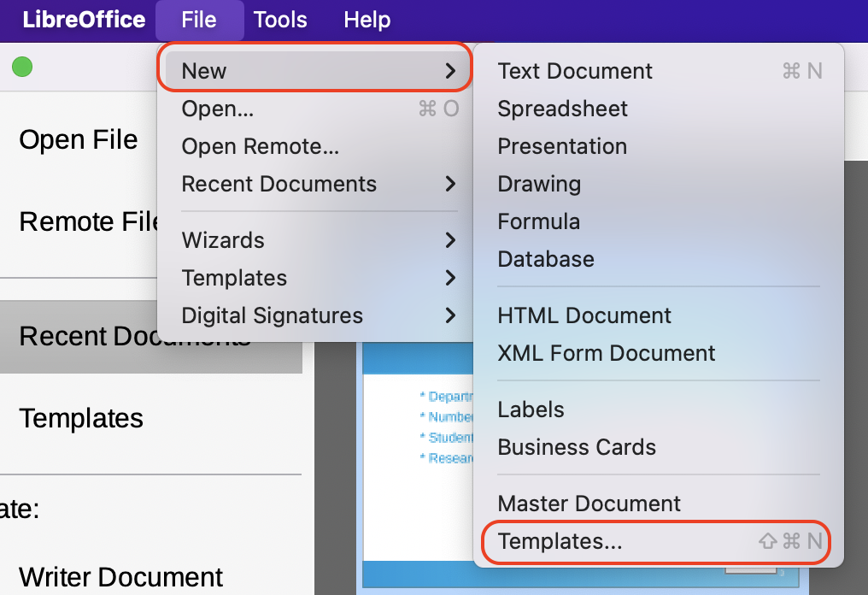Click Writer Document in Start Center sidebar
The image size is (868, 595).
(x=120, y=577)
